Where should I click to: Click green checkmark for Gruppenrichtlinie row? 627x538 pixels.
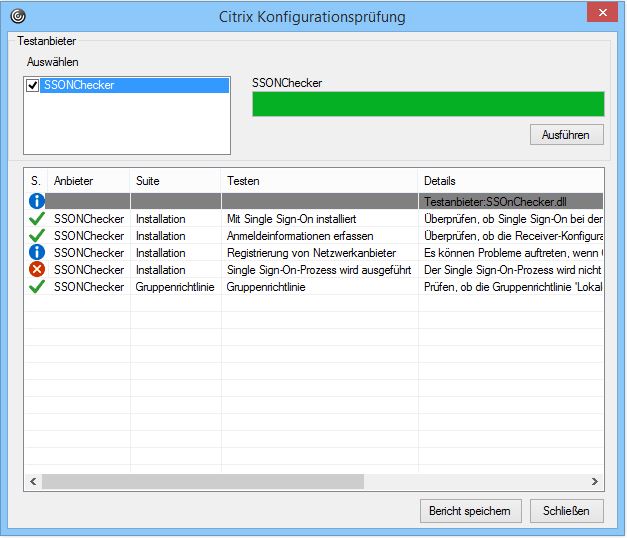click(35, 287)
